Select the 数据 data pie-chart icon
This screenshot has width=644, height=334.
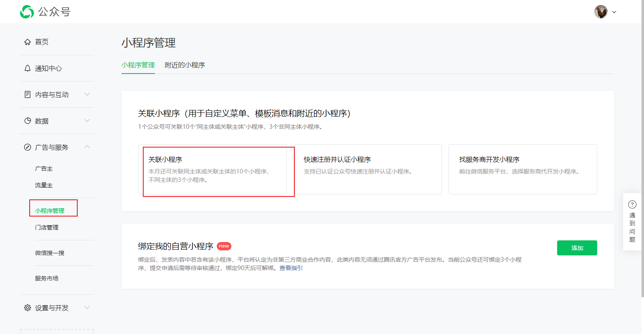point(28,121)
